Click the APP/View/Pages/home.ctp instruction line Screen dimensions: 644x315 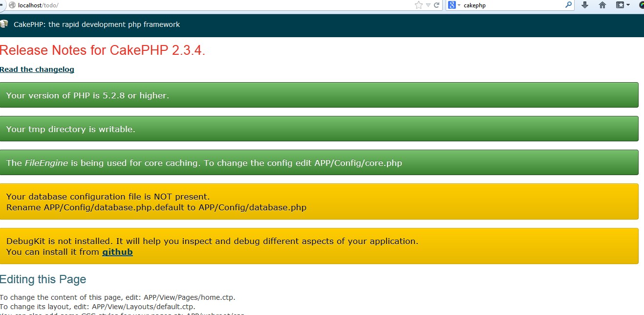pos(117,297)
